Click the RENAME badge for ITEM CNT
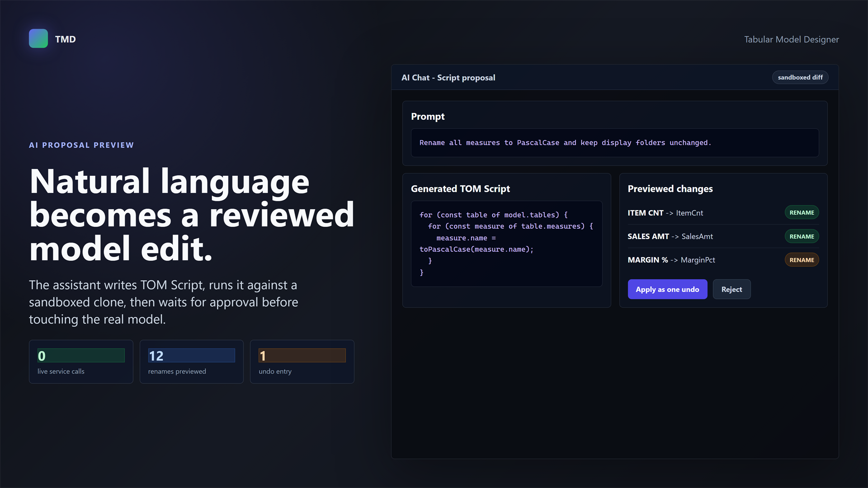868x488 pixels. tap(802, 213)
